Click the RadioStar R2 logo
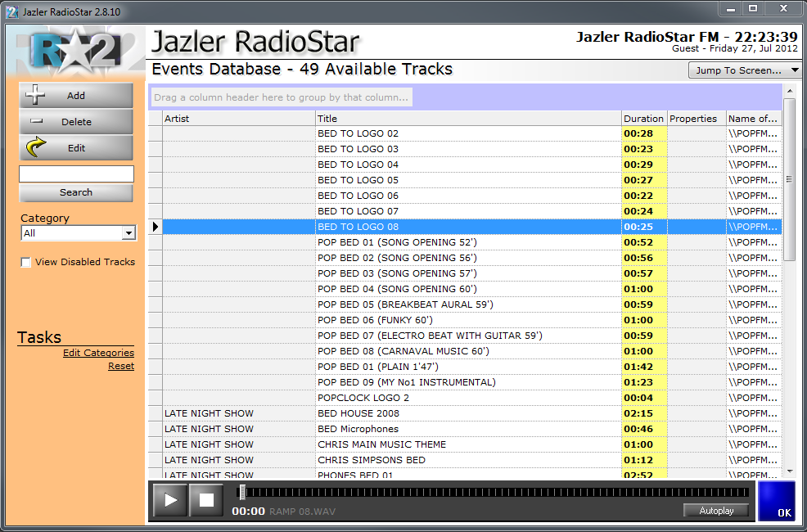This screenshot has height=532, width=807. (75, 51)
